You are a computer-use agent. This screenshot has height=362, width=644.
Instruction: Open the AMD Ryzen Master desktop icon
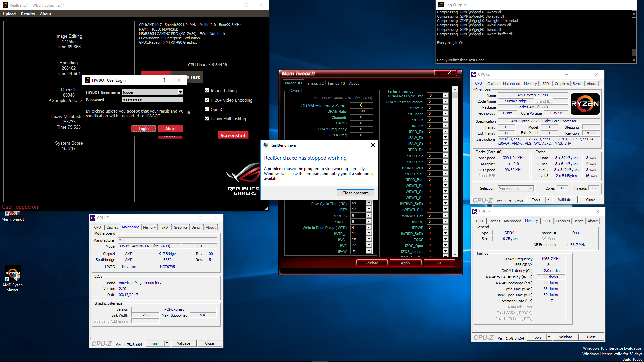pos(12,279)
